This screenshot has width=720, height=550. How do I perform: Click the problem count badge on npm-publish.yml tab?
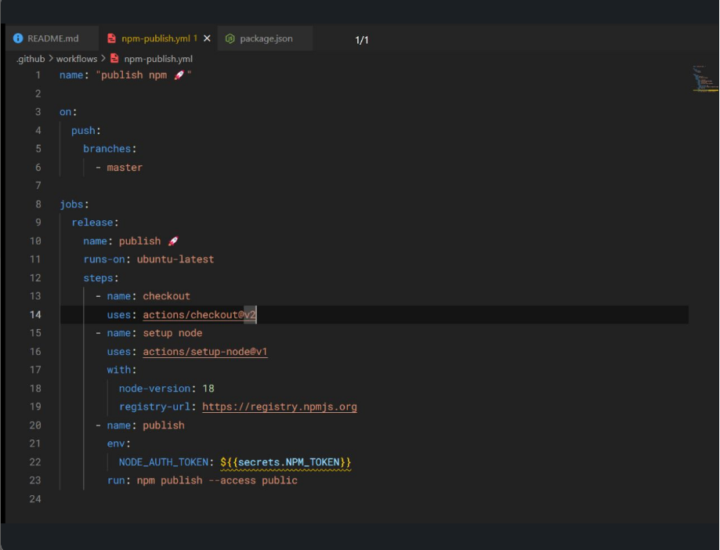pyautogui.click(x=195, y=38)
